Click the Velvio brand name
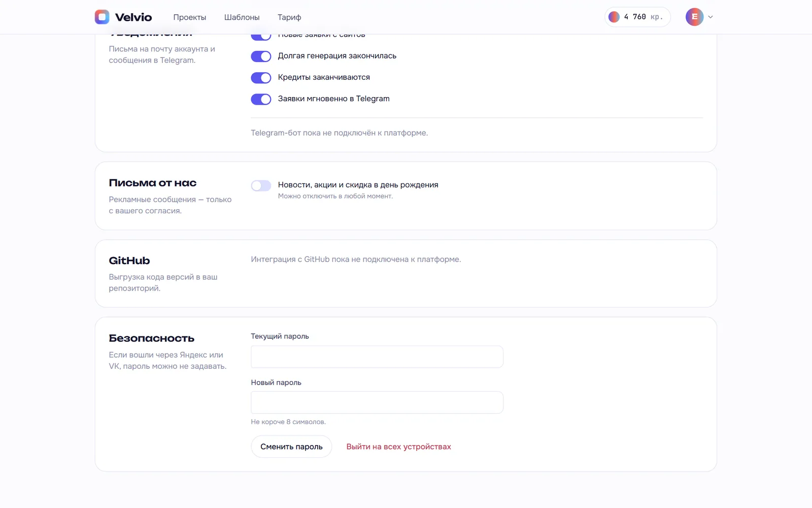This screenshot has width=812, height=508. pos(133,17)
